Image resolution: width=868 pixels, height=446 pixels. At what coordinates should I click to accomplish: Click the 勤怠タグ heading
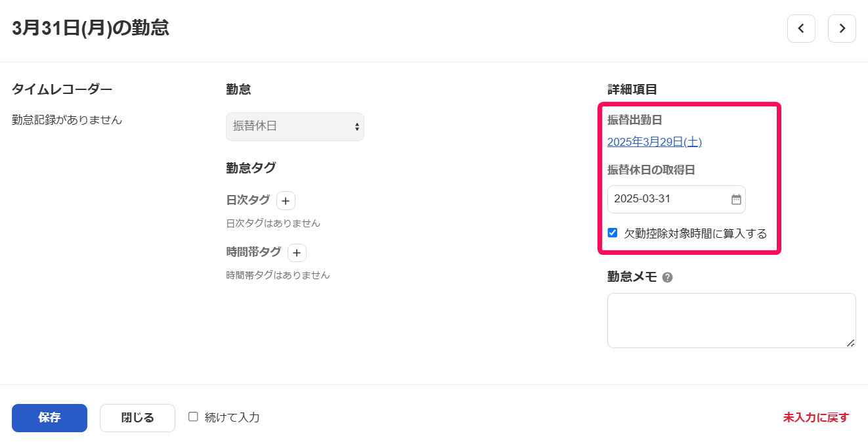pyautogui.click(x=251, y=167)
